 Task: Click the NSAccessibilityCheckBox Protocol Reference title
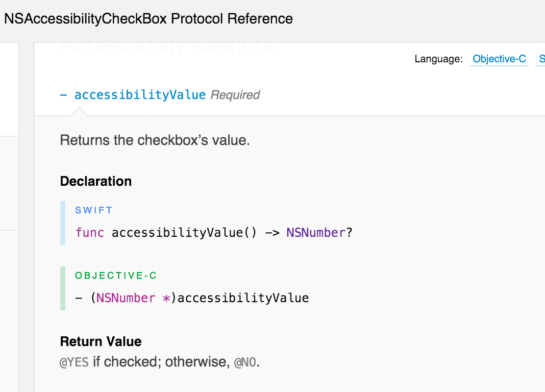(148, 19)
